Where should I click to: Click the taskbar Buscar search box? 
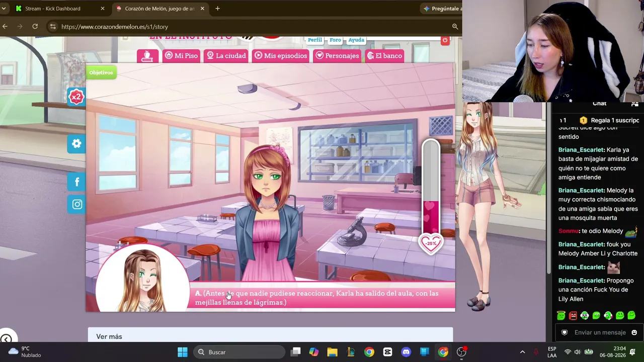tap(239, 352)
